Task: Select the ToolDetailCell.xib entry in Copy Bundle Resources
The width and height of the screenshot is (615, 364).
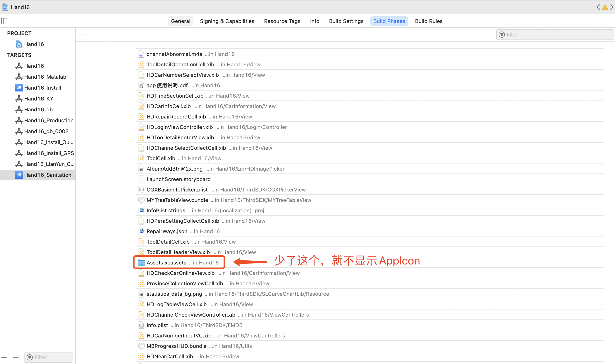Action: (x=168, y=242)
